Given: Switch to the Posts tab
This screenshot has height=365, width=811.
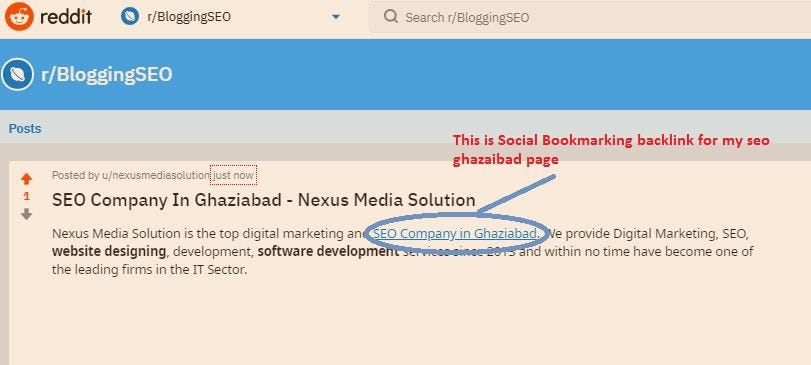Looking at the screenshot, I should tap(25, 128).
